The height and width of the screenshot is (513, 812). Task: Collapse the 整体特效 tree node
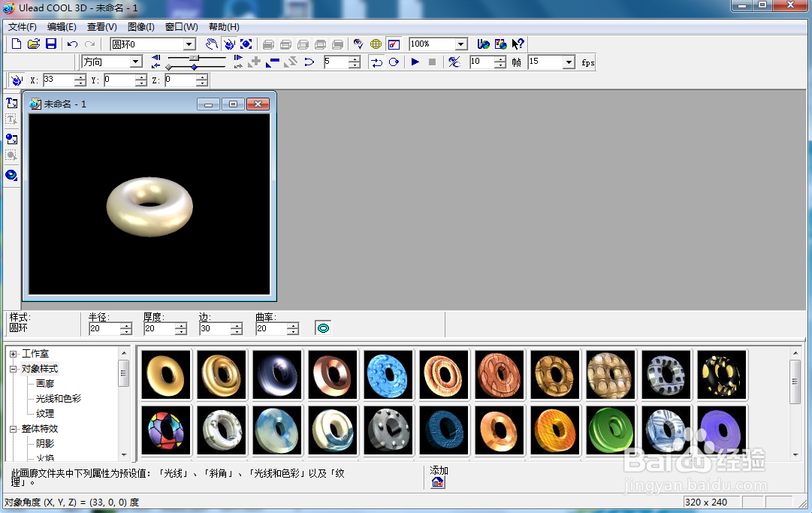pos(14,429)
